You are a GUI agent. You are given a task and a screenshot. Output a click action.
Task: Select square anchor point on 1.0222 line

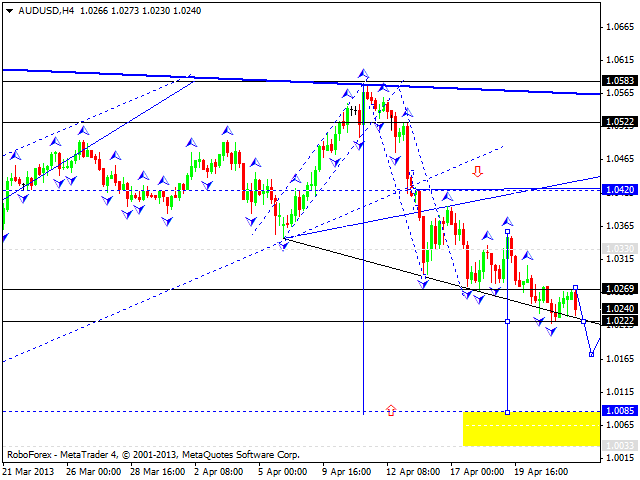(508, 321)
